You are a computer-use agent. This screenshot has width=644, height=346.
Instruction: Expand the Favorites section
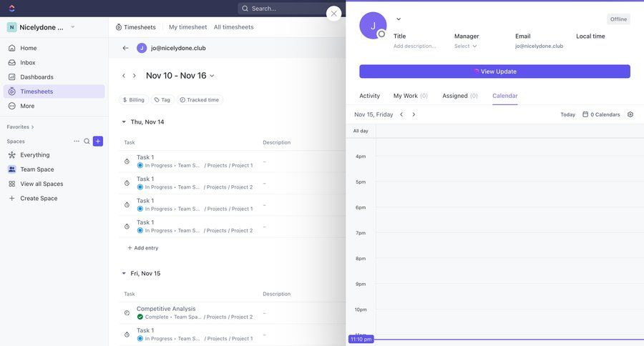click(x=20, y=127)
